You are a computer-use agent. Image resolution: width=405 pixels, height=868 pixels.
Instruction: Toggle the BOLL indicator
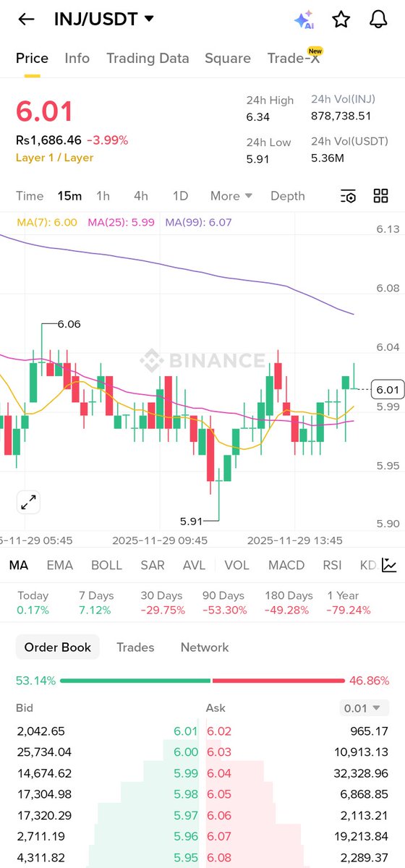tap(107, 565)
